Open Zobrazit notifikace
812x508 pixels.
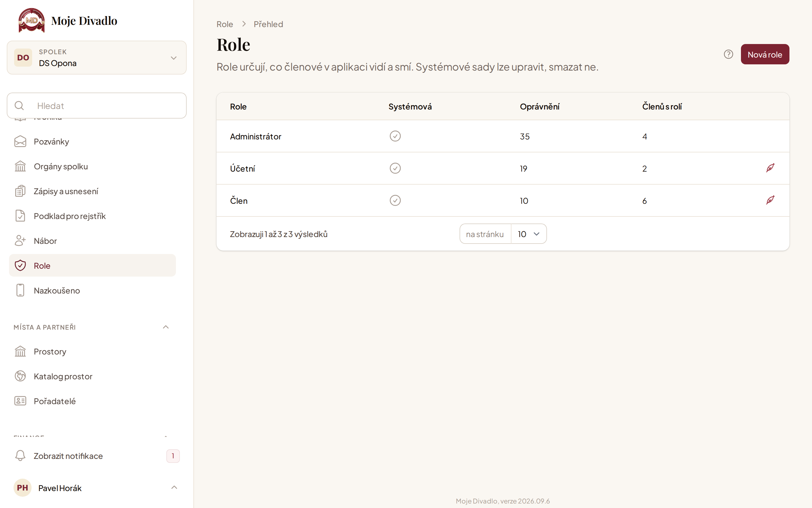[x=97, y=456]
